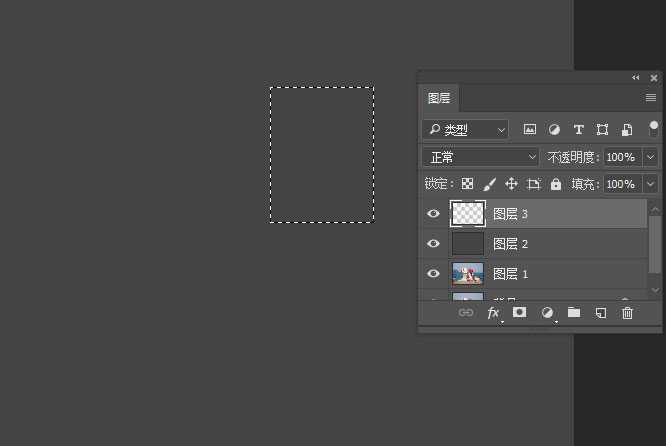Prevent artboard auto-nesting lock icon
Screen dimensions: 666x446
(x=533, y=184)
